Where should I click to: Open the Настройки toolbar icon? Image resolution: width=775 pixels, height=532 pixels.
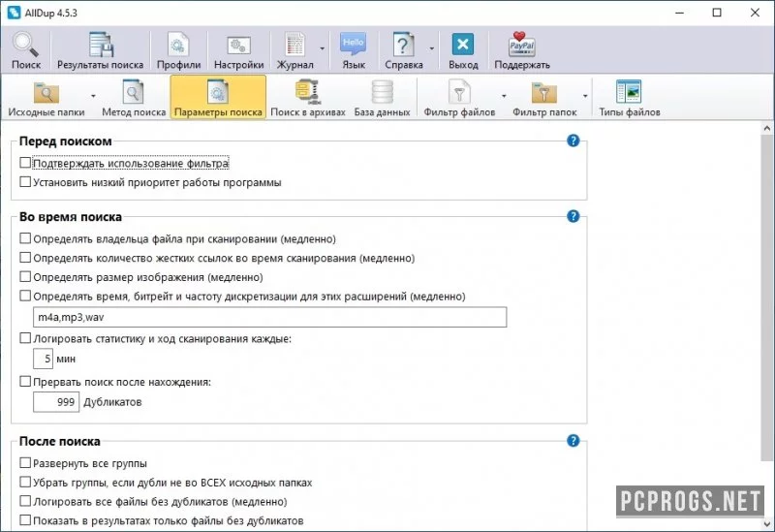238,45
